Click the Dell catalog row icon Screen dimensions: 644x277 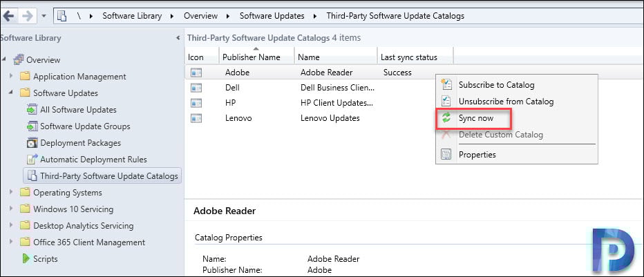click(x=196, y=88)
